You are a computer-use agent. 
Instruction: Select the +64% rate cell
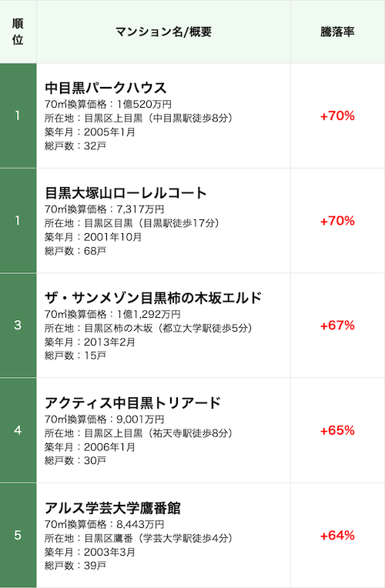click(x=337, y=535)
